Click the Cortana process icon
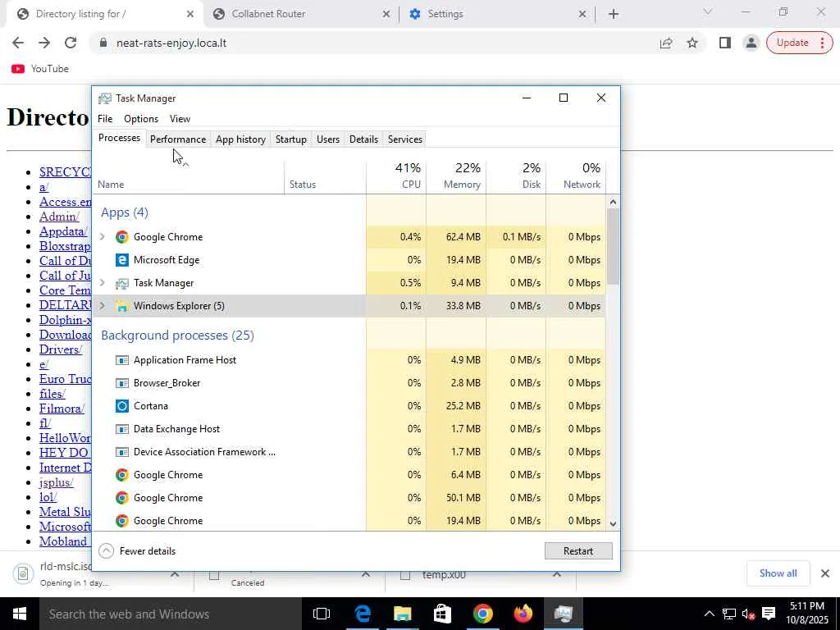The height and width of the screenshot is (630, 840). point(122,406)
